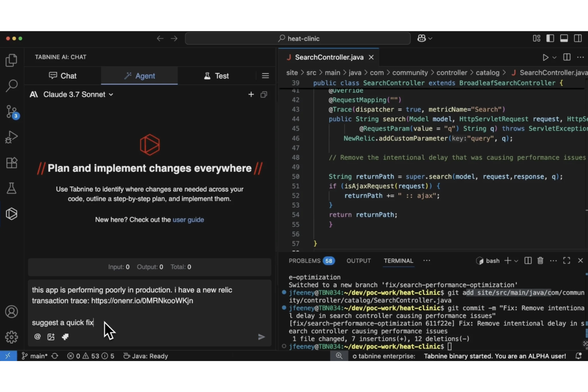The width and height of the screenshot is (588, 392).
Task: Open the terminal panel's three-dots actions menu
Action: (x=553, y=261)
